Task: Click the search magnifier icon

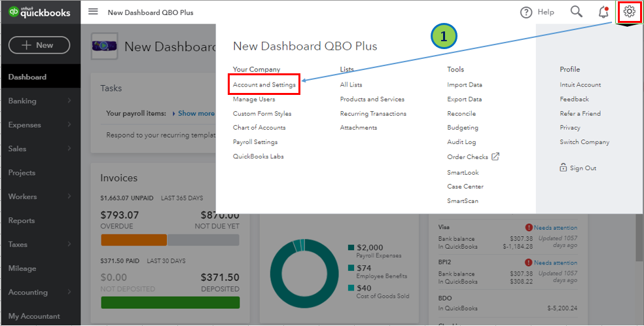Action: [576, 12]
